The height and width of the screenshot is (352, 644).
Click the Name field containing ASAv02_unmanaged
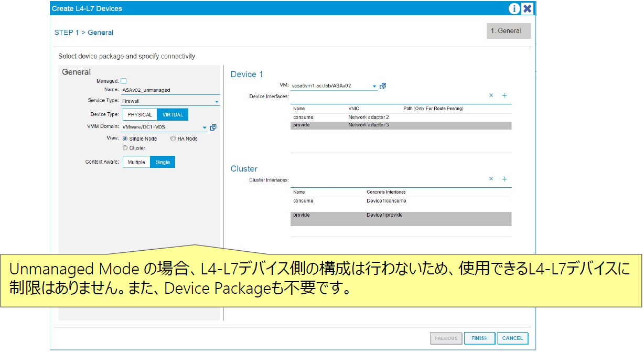click(x=169, y=90)
